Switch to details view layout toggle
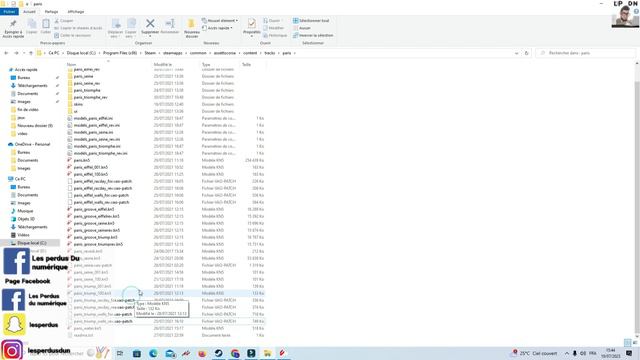The height and width of the screenshot is (360, 640). tap(628, 343)
